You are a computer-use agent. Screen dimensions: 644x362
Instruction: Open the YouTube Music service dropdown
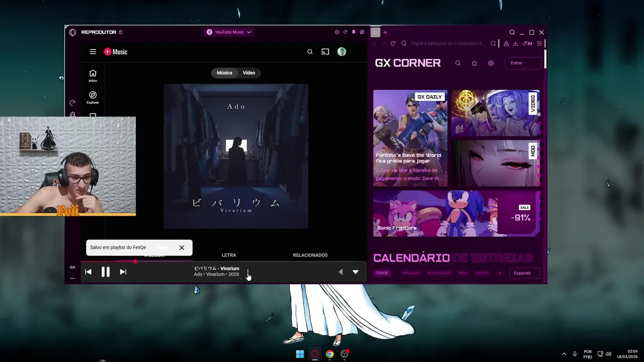click(229, 32)
